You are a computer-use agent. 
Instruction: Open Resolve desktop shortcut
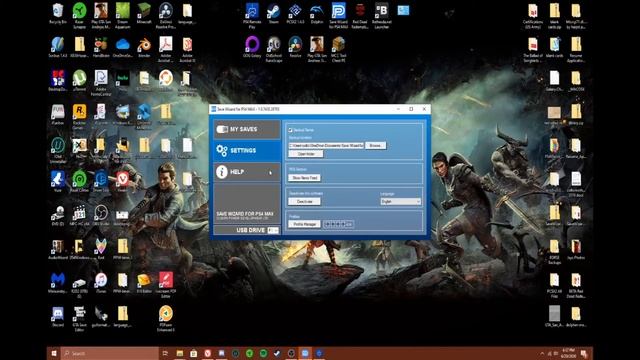[295, 47]
